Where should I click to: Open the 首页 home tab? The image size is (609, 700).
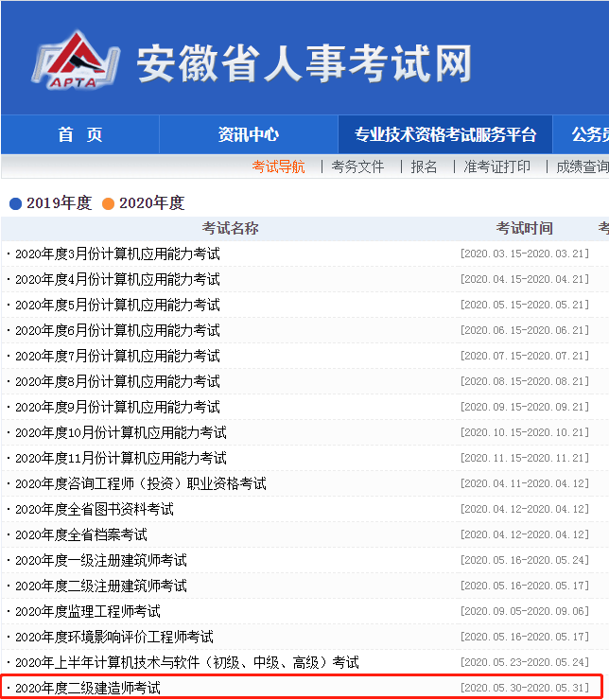click(x=80, y=134)
